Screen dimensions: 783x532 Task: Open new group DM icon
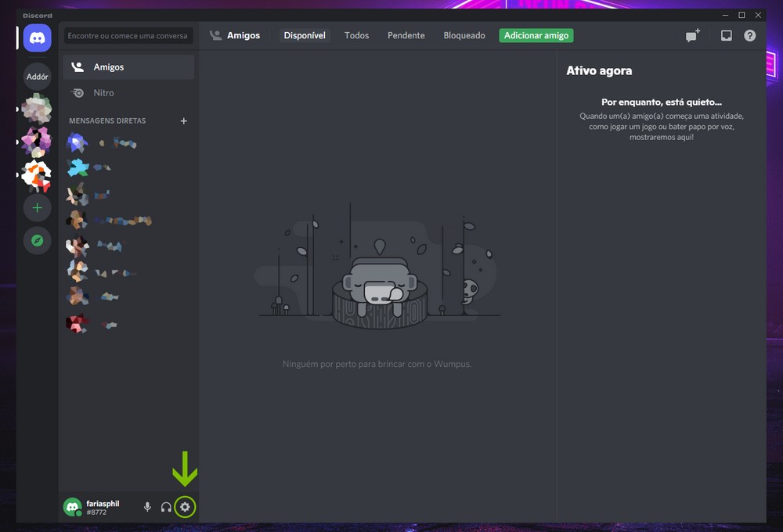point(692,36)
